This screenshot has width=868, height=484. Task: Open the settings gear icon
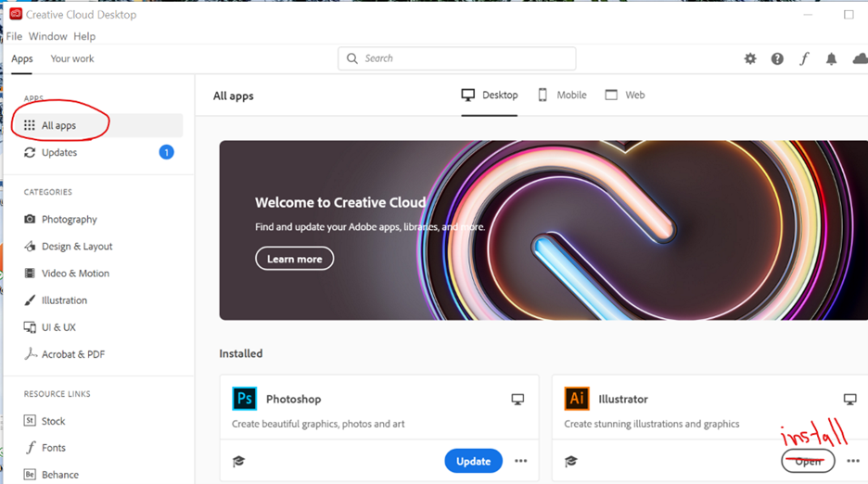tap(750, 58)
